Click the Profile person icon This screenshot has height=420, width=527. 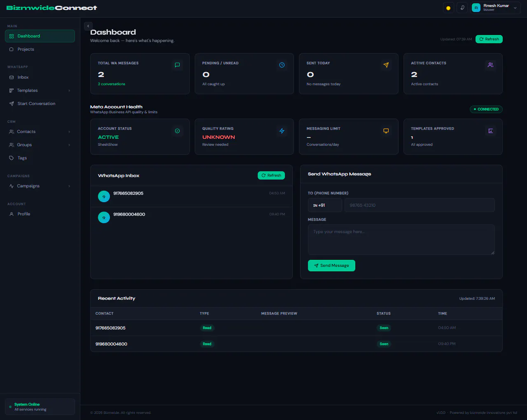click(x=12, y=214)
